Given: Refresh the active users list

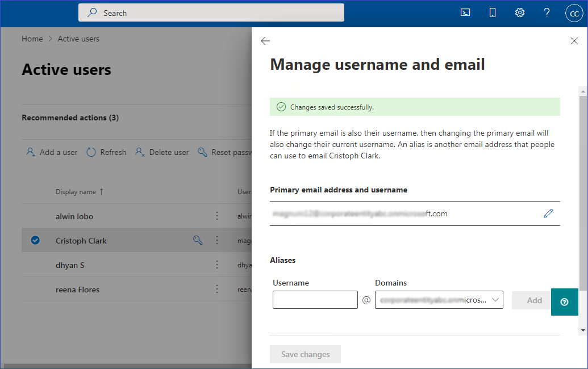Looking at the screenshot, I should (x=107, y=152).
